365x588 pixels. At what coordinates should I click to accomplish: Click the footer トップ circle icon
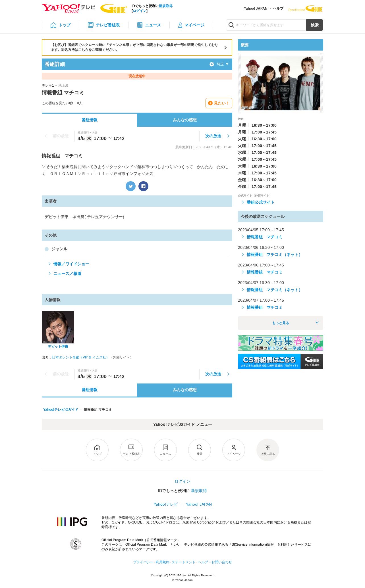(97, 450)
